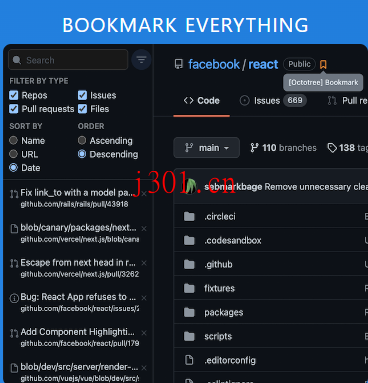Open the .codesandbox folder
The image size is (368, 383).
[x=233, y=240]
